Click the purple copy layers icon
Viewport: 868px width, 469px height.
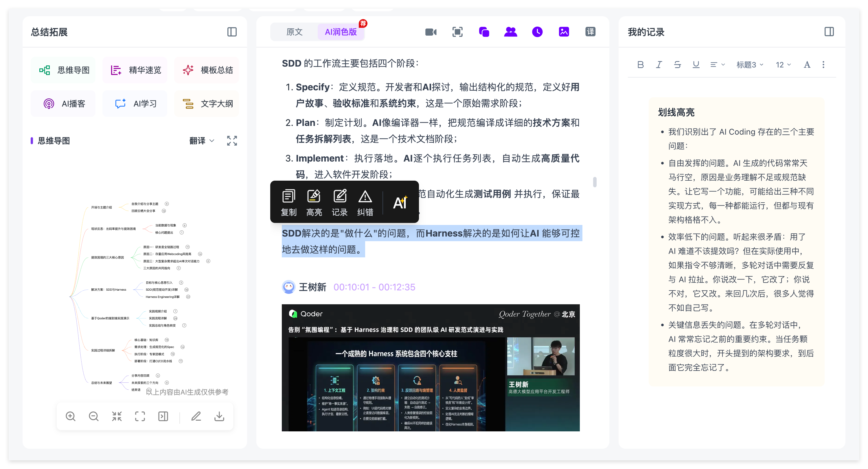click(x=484, y=32)
